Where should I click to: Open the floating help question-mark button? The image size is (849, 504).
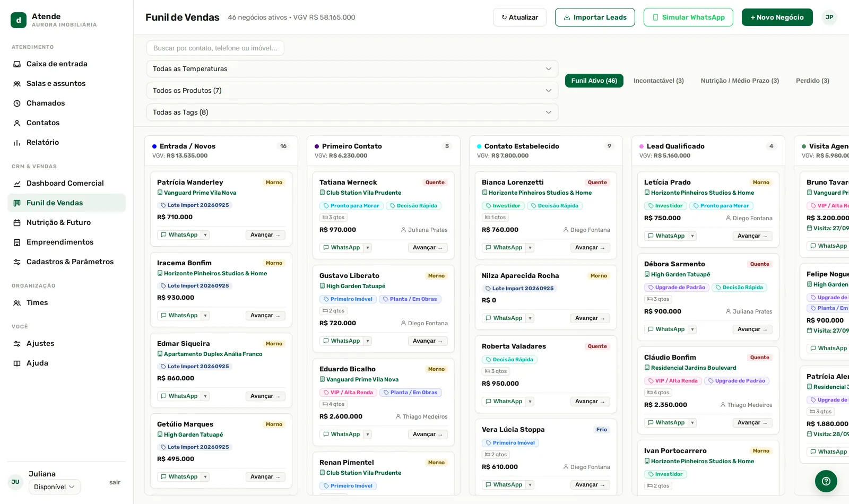[826, 481]
